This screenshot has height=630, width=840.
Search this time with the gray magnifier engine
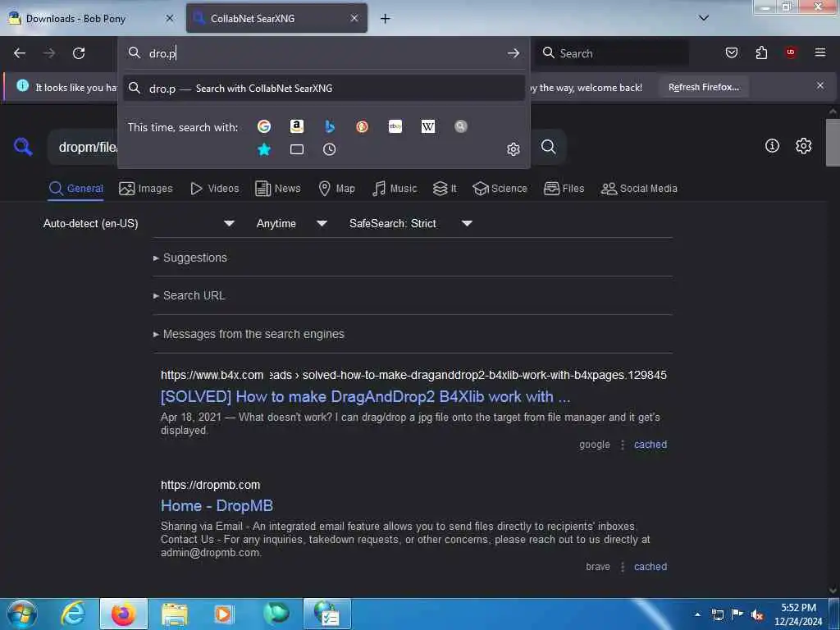[x=461, y=126]
